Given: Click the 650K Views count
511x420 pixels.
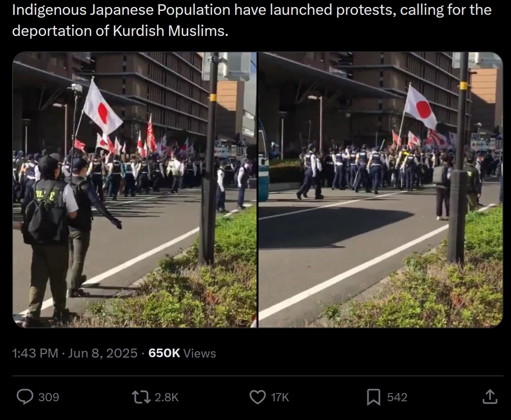Looking at the screenshot, I should pyautogui.click(x=182, y=353).
